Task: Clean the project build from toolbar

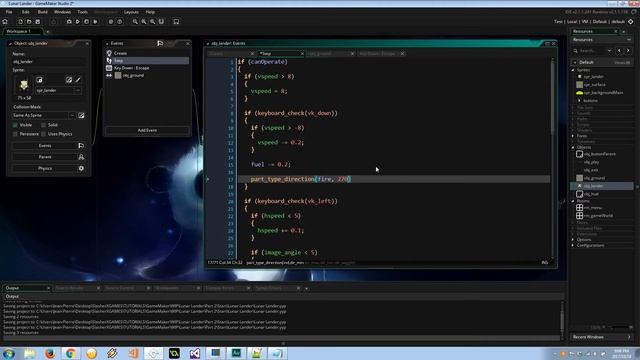Action: (x=95, y=22)
